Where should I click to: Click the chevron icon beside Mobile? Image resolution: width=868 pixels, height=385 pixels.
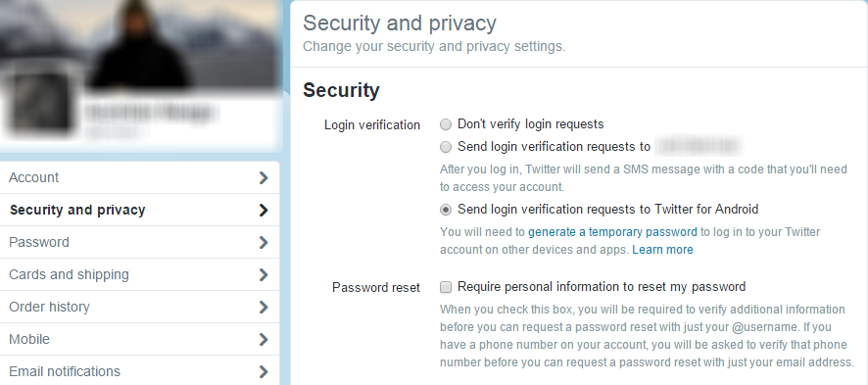pyautogui.click(x=264, y=339)
